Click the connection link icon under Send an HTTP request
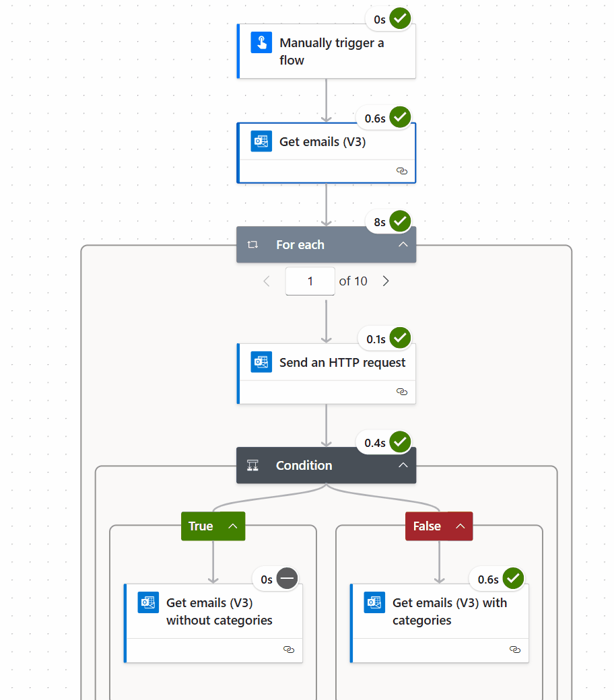This screenshot has height=700, width=614. tap(402, 391)
